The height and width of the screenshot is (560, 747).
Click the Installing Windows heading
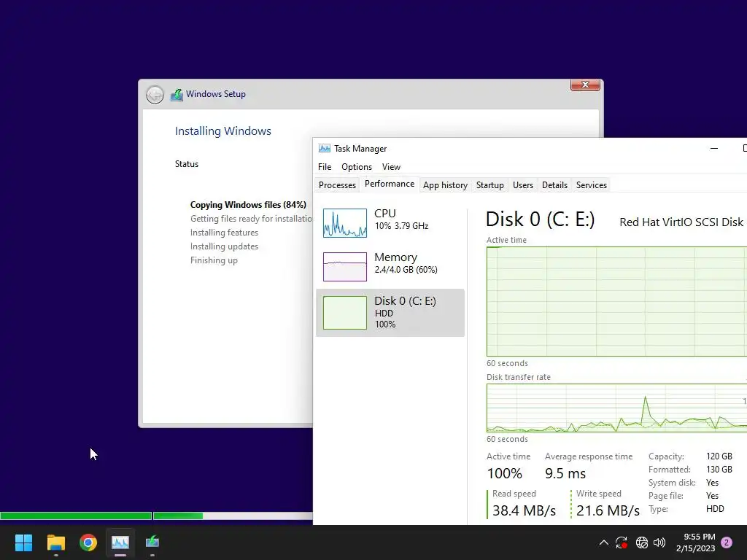click(x=223, y=131)
